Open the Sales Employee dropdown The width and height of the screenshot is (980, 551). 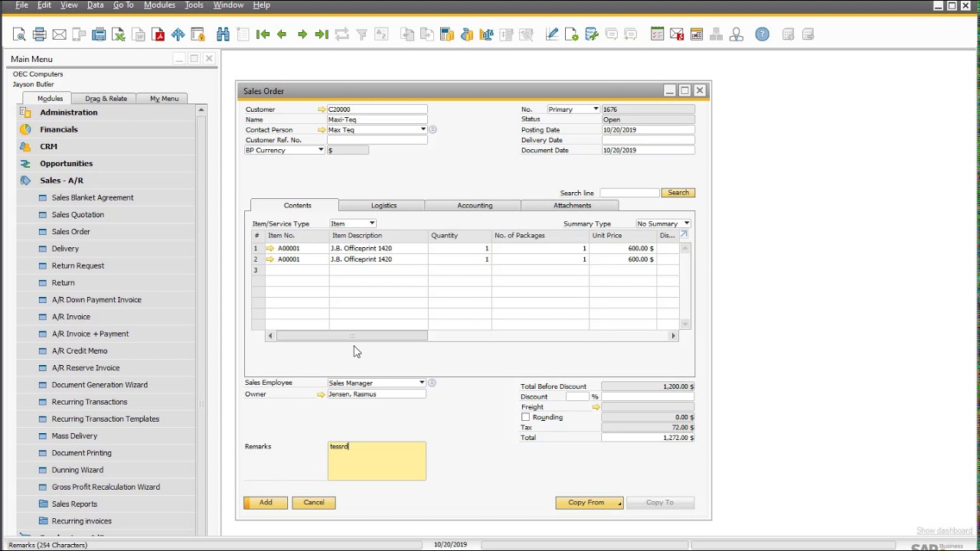click(421, 383)
